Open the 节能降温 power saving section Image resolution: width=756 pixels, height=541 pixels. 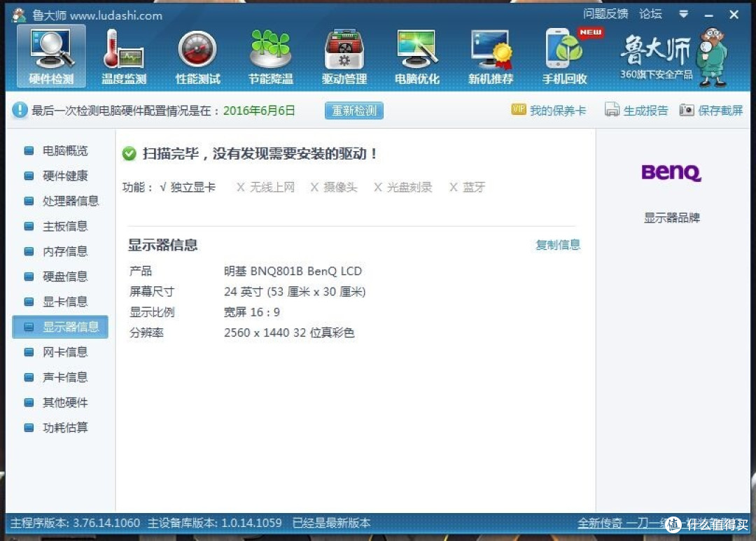pos(270,57)
